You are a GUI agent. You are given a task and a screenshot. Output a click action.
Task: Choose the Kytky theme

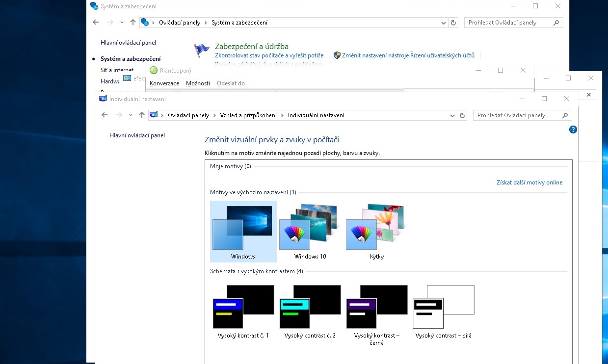click(377, 232)
